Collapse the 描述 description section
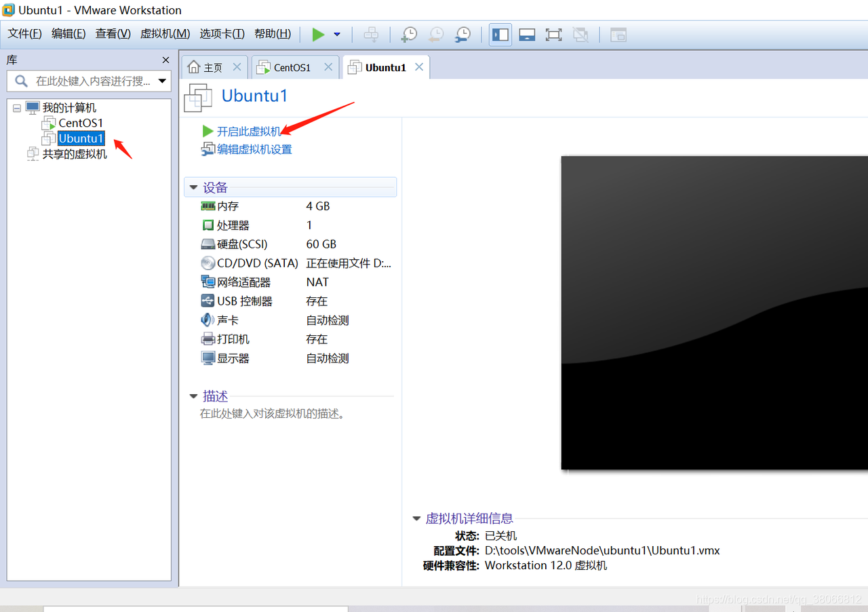 coord(194,396)
